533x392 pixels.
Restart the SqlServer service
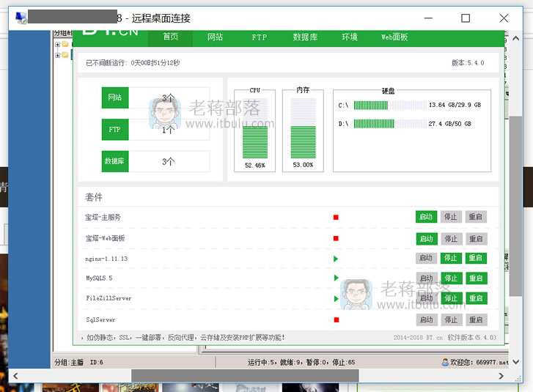pyautogui.click(x=477, y=319)
